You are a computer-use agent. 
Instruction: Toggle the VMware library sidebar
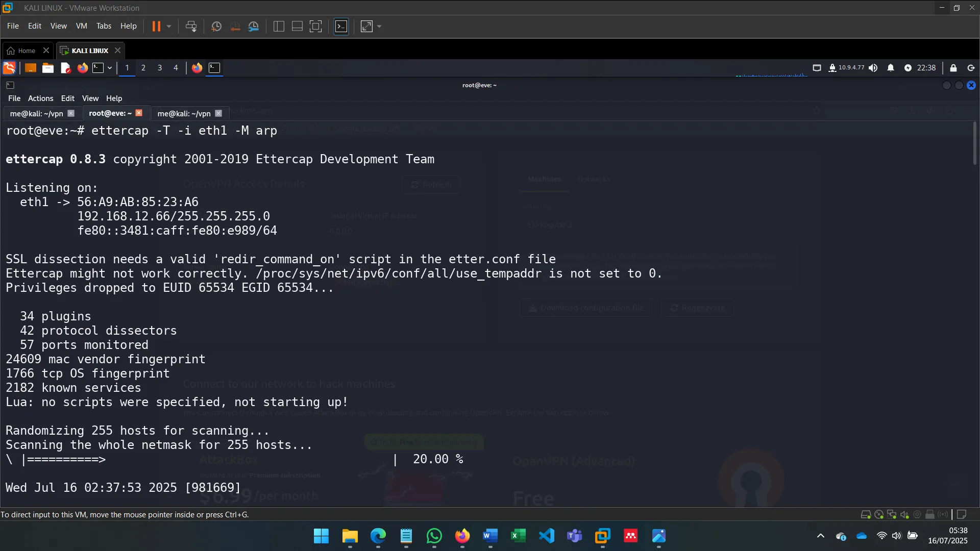tap(279, 27)
